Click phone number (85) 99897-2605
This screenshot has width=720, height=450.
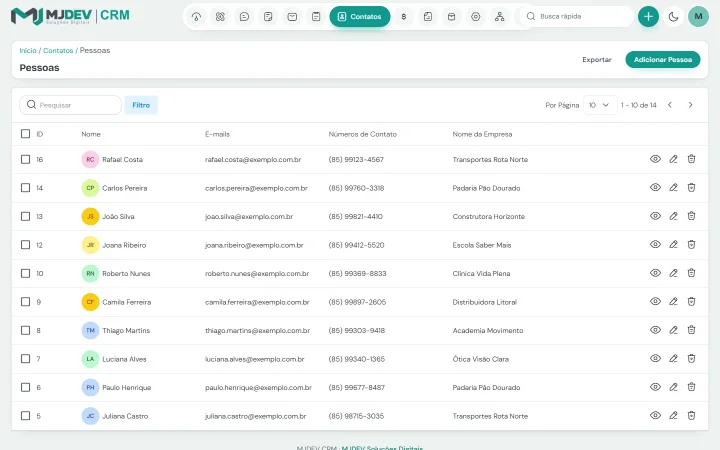[x=357, y=302]
